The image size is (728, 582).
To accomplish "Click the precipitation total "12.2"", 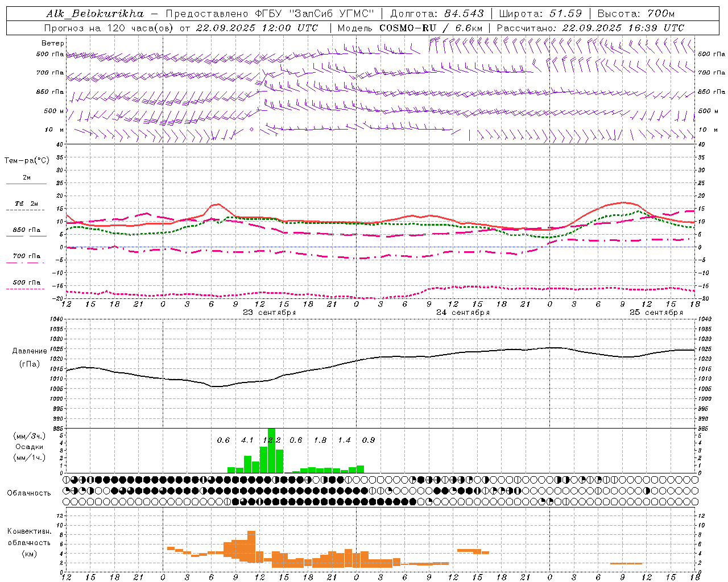I will (272, 440).
